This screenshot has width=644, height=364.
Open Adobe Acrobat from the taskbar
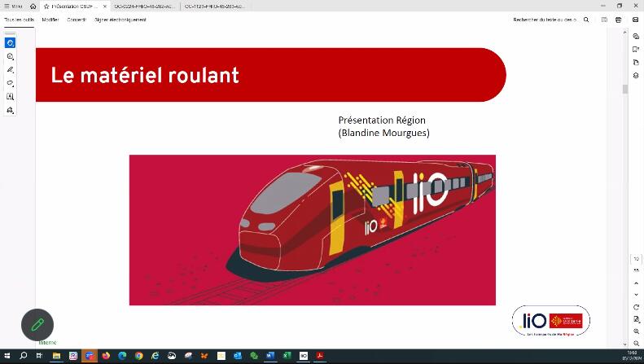click(320, 356)
